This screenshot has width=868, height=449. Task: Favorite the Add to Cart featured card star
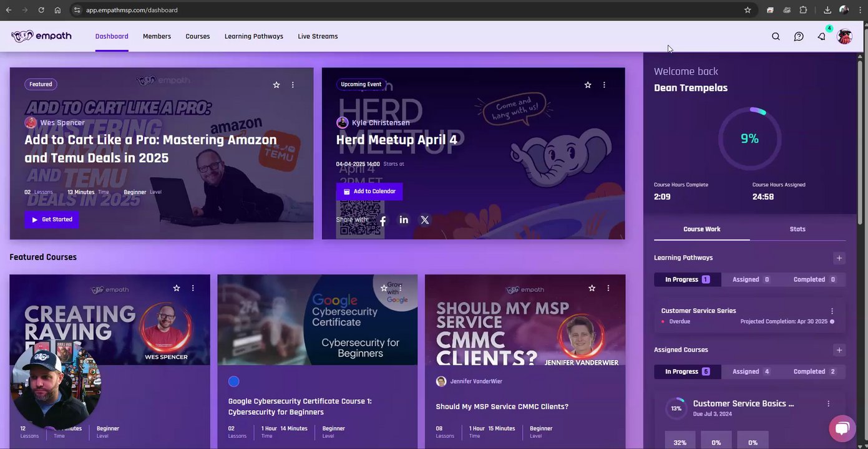(276, 85)
